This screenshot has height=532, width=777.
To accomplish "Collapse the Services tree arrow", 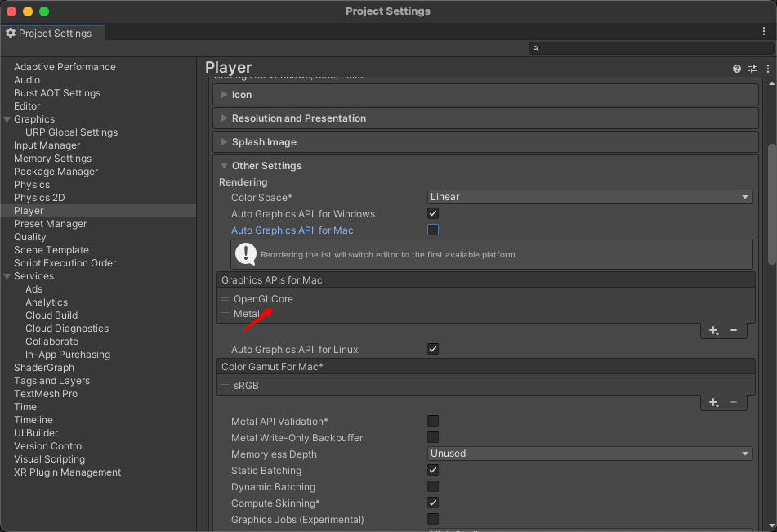I will pos(7,276).
